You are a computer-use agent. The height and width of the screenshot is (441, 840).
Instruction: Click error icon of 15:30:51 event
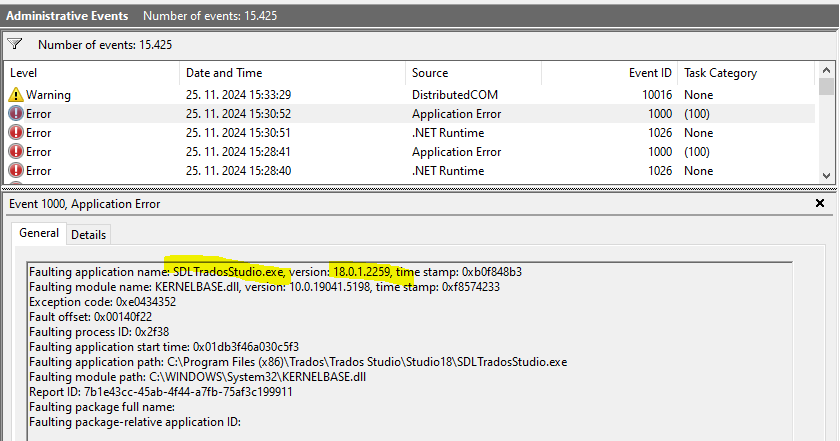pyautogui.click(x=16, y=132)
